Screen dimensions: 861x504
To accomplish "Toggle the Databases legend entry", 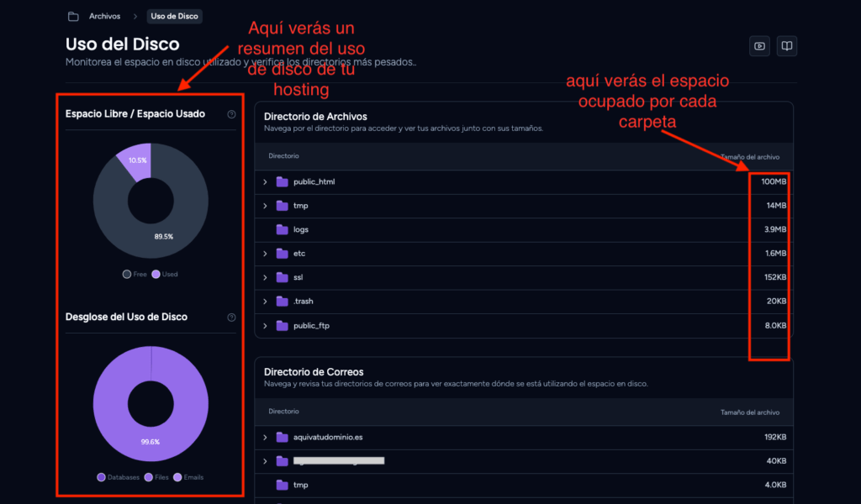I will click(118, 477).
